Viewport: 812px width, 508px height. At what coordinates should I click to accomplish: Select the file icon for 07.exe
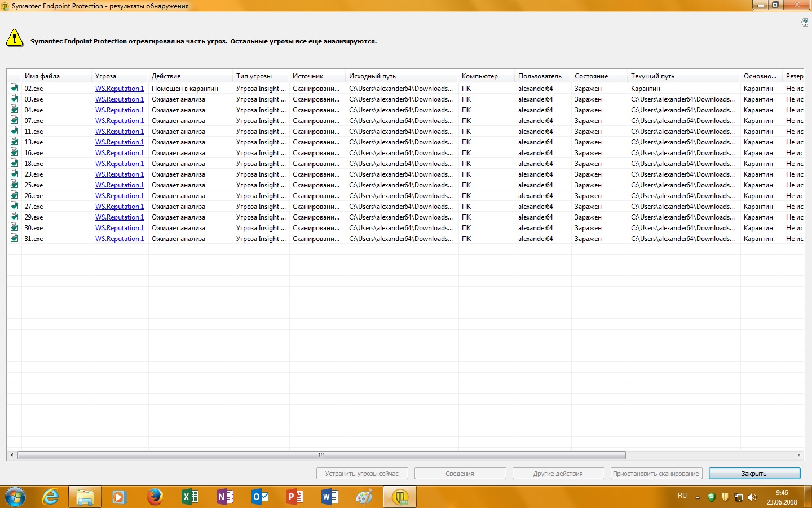14,120
